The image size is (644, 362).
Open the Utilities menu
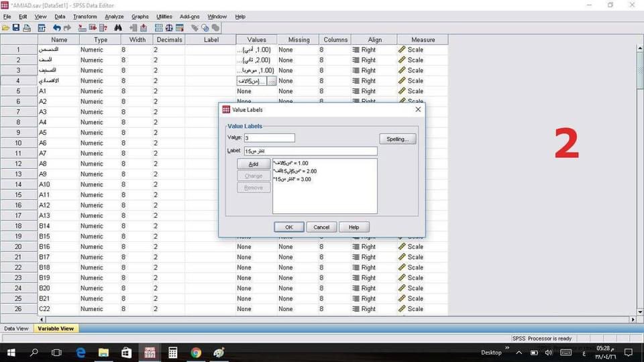164,16
